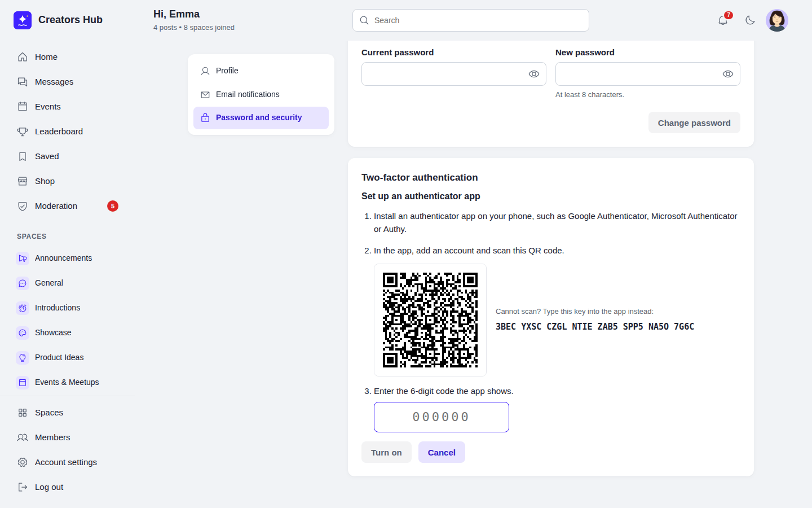Click the Account settings gear icon
The width and height of the screenshot is (812, 508).
coord(23,462)
